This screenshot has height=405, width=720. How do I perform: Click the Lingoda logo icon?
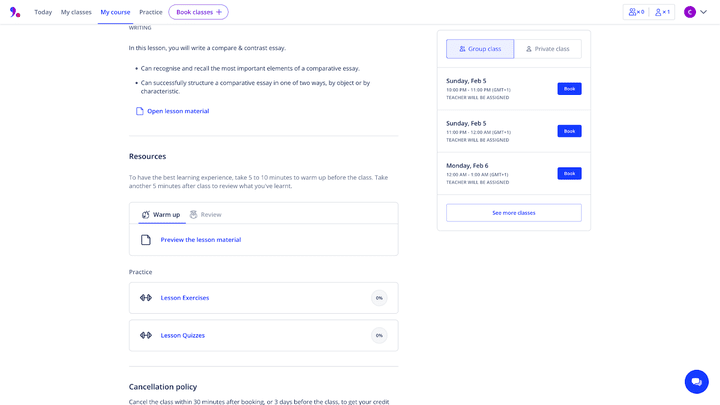(x=14, y=12)
